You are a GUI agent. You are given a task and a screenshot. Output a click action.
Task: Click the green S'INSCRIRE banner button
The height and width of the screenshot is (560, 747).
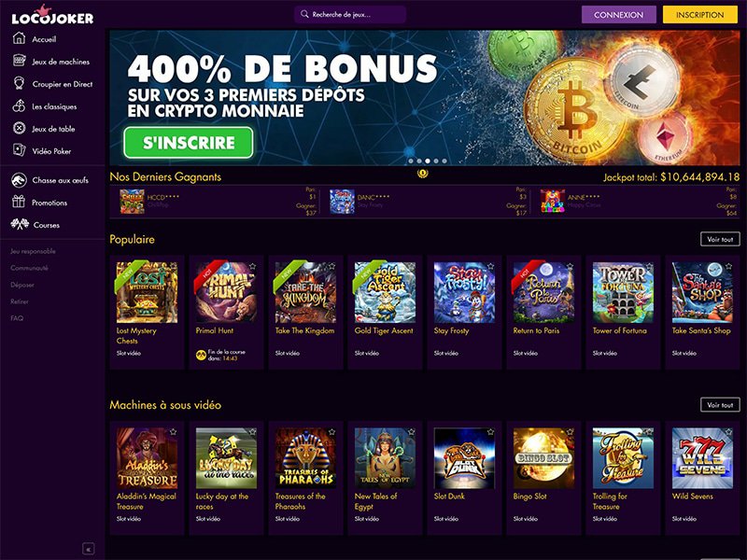[189, 143]
